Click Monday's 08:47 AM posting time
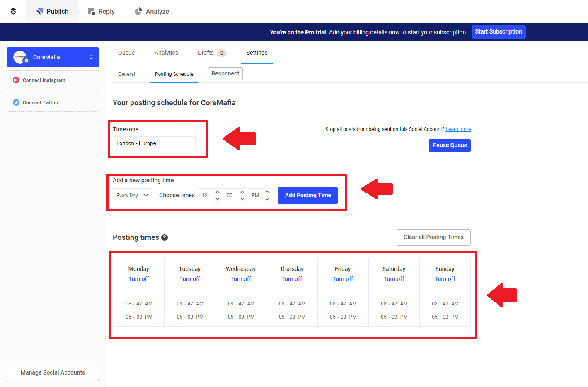 pyautogui.click(x=139, y=304)
